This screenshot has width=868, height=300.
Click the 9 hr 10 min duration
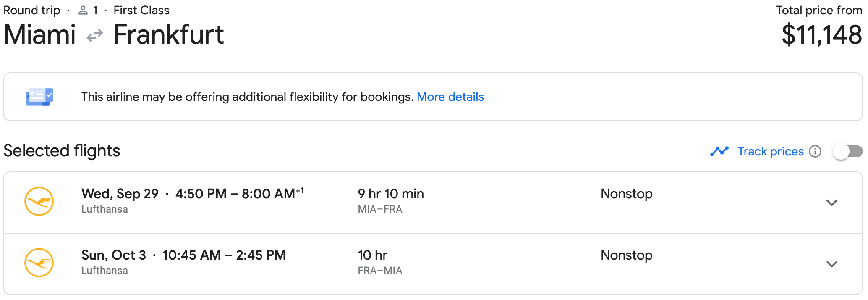tap(391, 194)
